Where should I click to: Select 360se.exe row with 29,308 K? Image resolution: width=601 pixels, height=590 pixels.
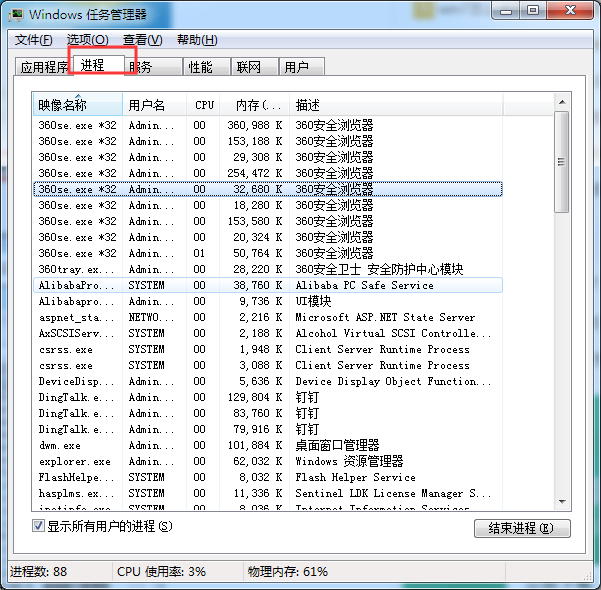pyautogui.click(x=268, y=157)
